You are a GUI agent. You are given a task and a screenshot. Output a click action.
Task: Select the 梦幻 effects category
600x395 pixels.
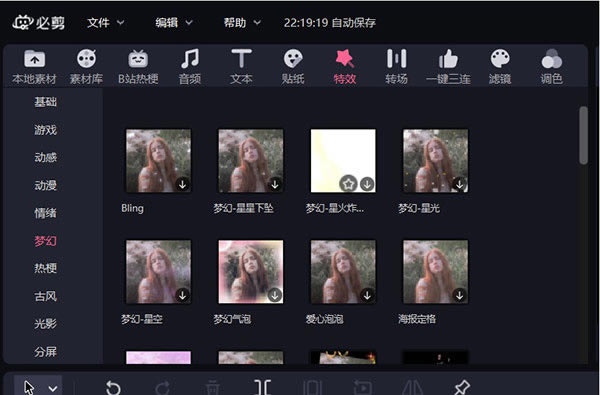pos(46,241)
